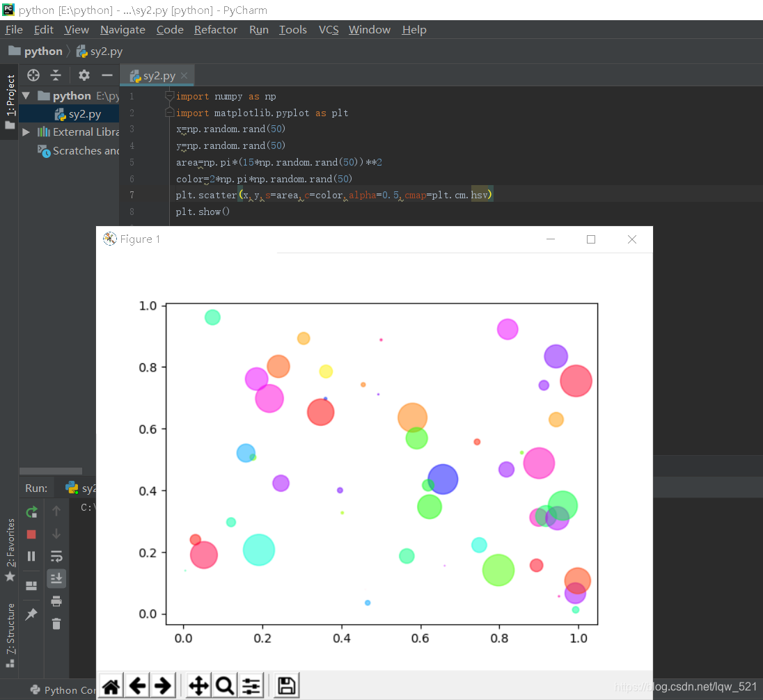The width and height of the screenshot is (763, 700).
Task: Click Locate/scroll from source icon
Action: pyautogui.click(x=33, y=75)
